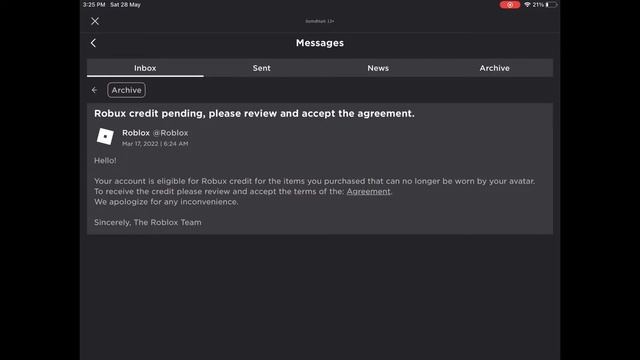This screenshot has width=640, height=360.
Task: Tap the 'Sincerely, The Roblox Team' line
Action: [148, 222]
